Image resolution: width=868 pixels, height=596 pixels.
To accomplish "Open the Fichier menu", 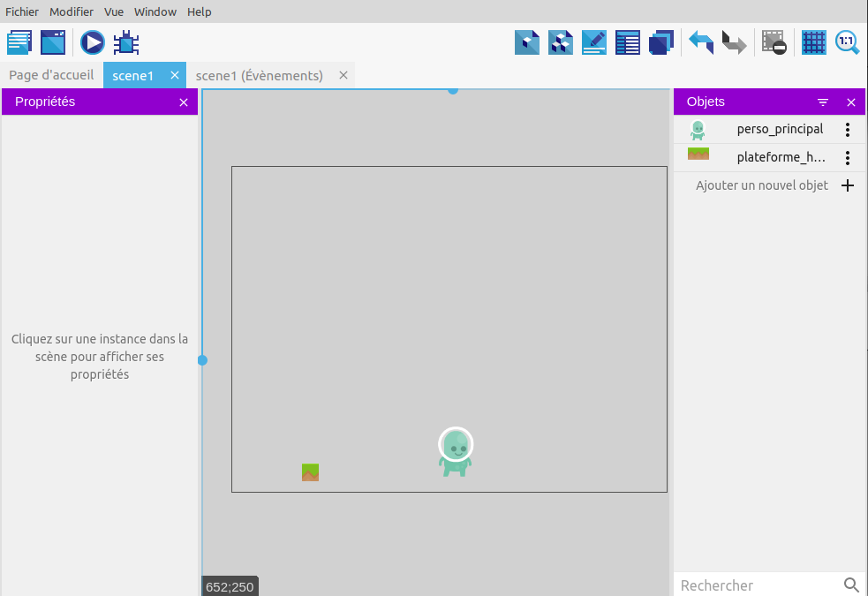I will pyautogui.click(x=22, y=11).
